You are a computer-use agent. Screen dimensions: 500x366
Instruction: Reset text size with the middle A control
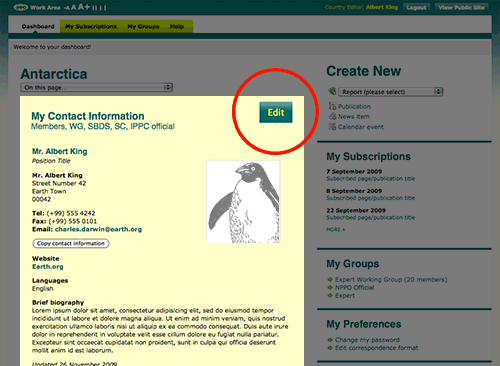pos(74,7)
